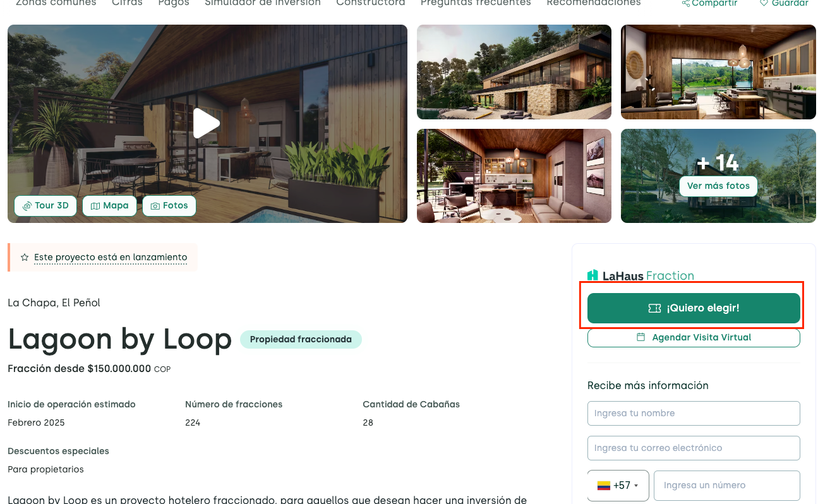Click the Guardar heart icon
The width and height of the screenshot is (818, 504).
tap(764, 4)
